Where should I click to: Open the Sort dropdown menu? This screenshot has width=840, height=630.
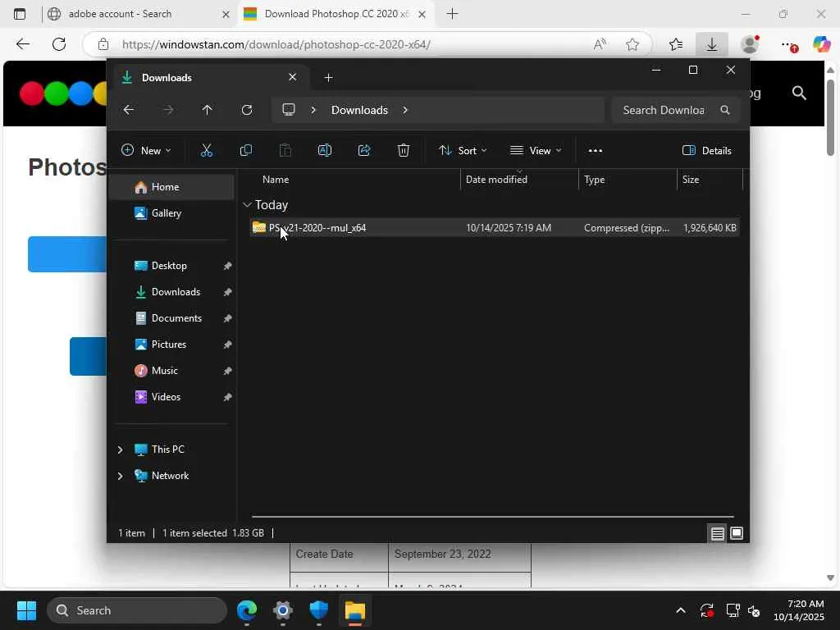463,151
